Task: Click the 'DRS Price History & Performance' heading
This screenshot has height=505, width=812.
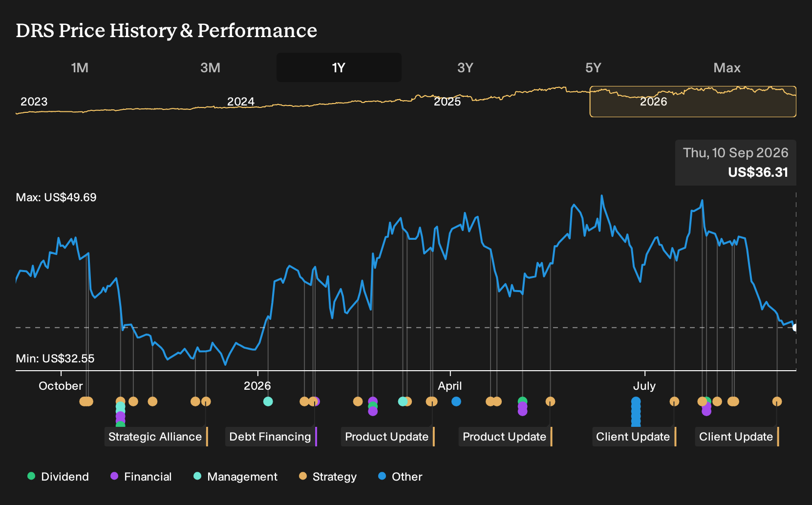Action: pyautogui.click(x=167, y=30)
